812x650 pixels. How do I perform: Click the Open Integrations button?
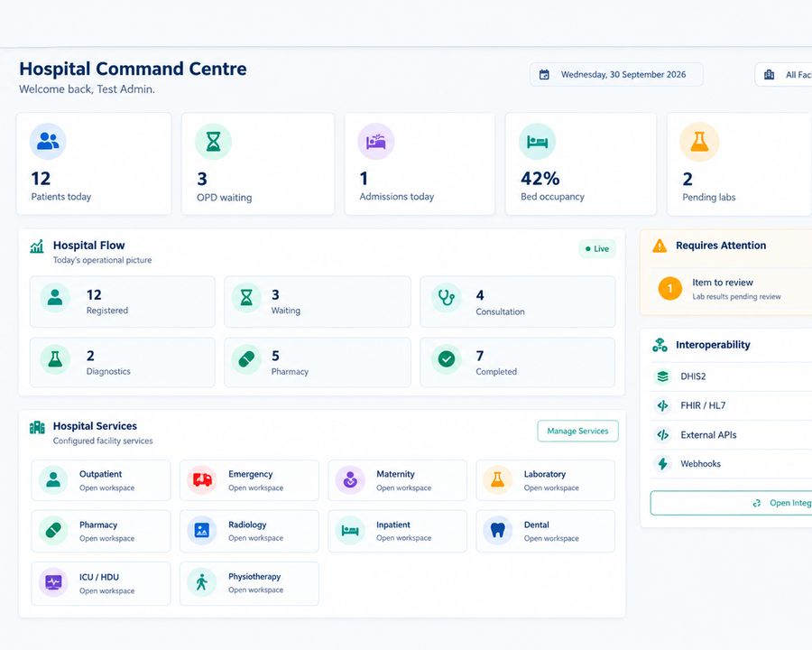click(731, 503)
